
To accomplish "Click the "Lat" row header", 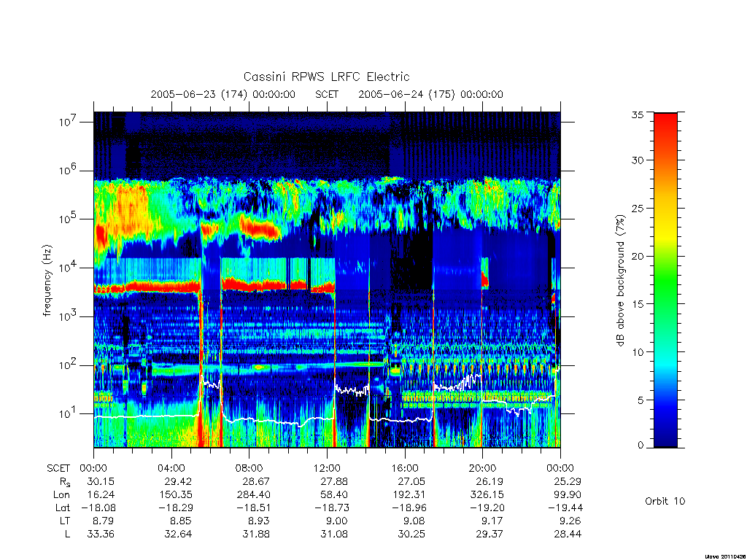I will click(x=63, y=507).
